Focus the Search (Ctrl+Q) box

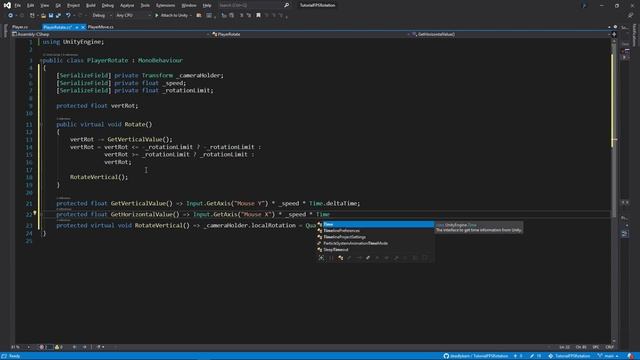point(250,5)
